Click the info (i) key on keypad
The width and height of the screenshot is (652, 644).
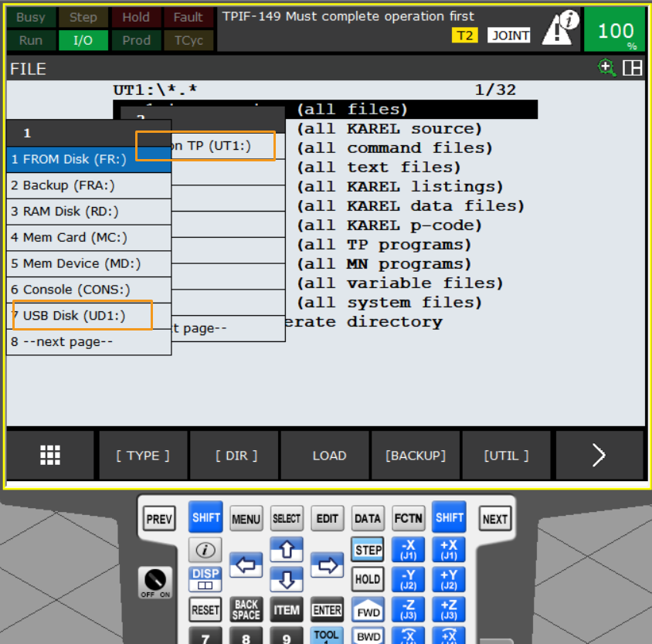pyautogui.click(x=205, y=550)
